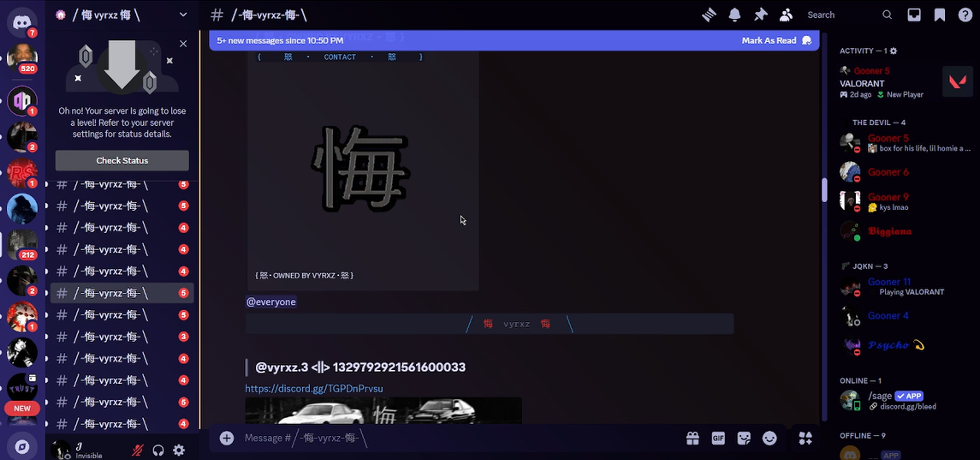Expand the server name dropdown menu
This screenshot has height=460, width=980.
tap(183, 15)
